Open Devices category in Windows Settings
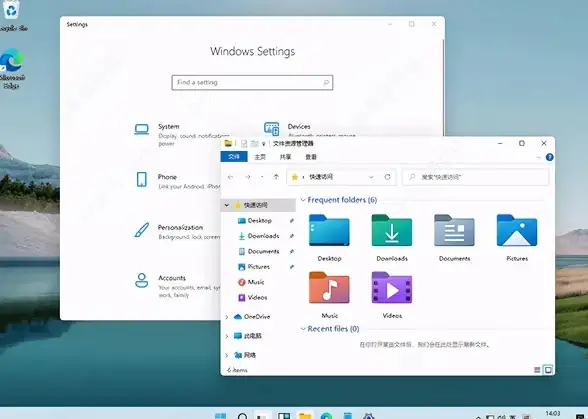 pyautogui.click(x=309, y=129)
